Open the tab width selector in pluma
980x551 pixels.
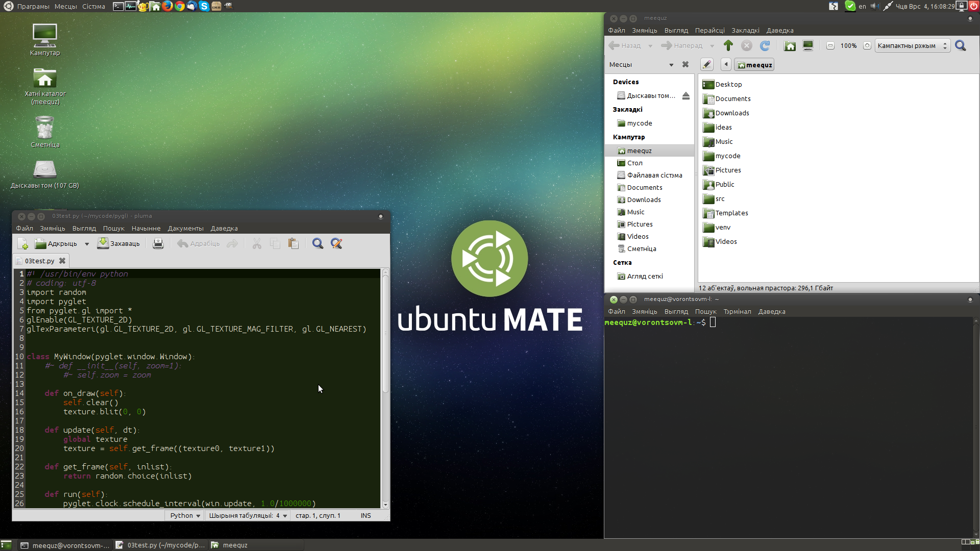pyautogui.click(x=248, y=516)
